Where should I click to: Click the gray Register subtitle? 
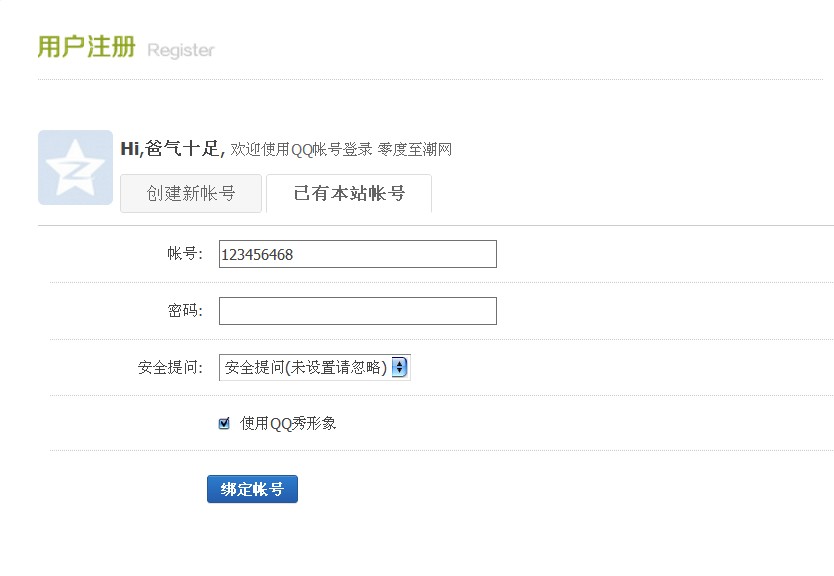181,50
